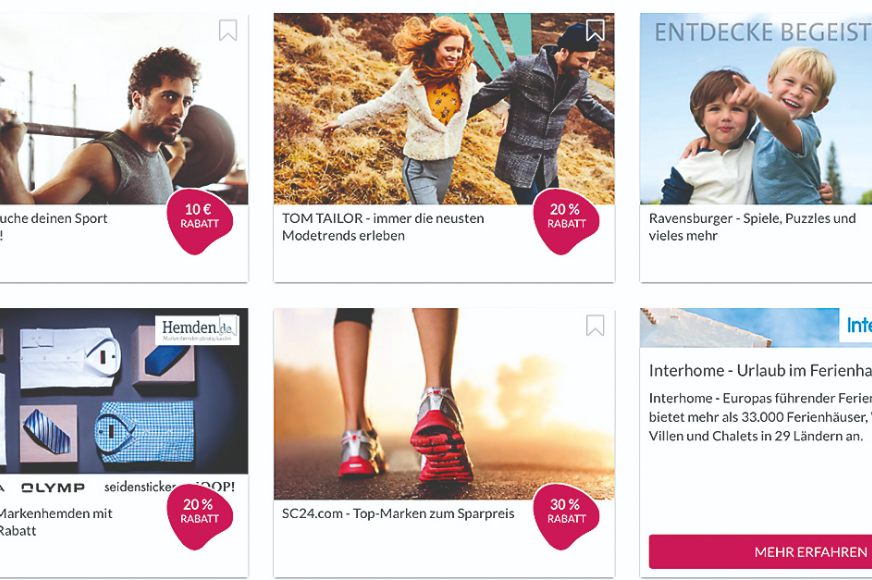Click the seidensticker brand logo
Screen dimensions: 872x580
(x=140, y=487)
